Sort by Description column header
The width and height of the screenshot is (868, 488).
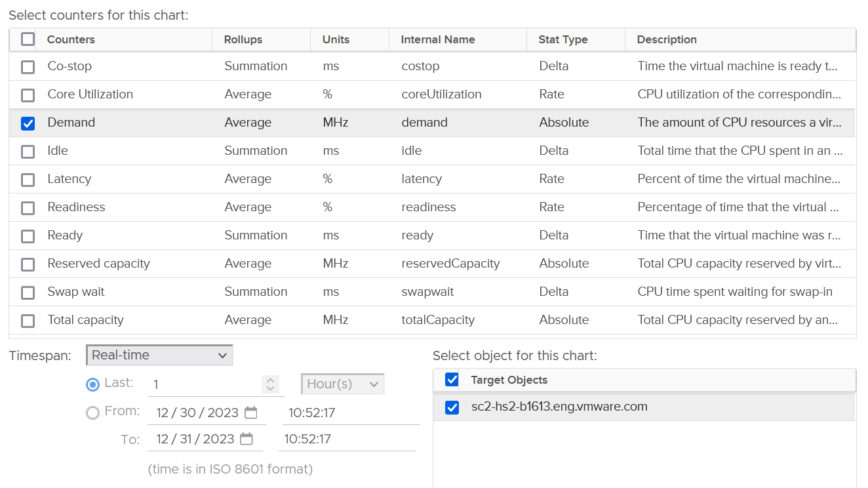click(667, 39)
